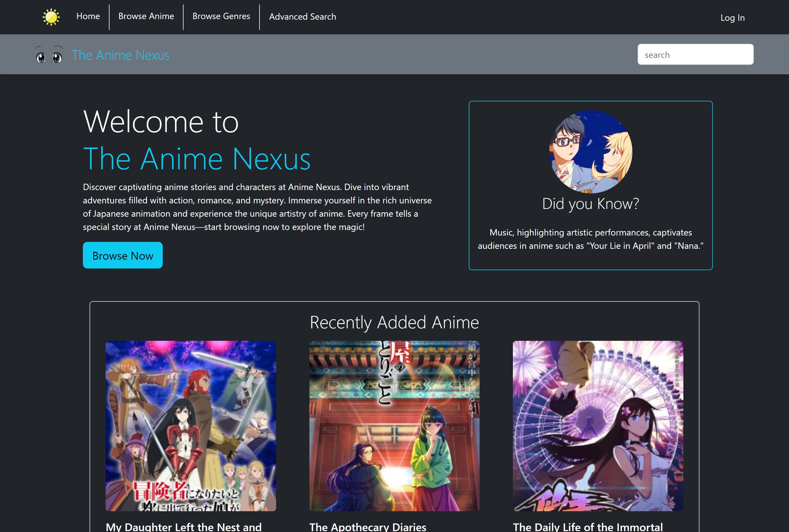Click the large Welcome to heading
This screenshot has width=789, height=532.
(161, 121)
